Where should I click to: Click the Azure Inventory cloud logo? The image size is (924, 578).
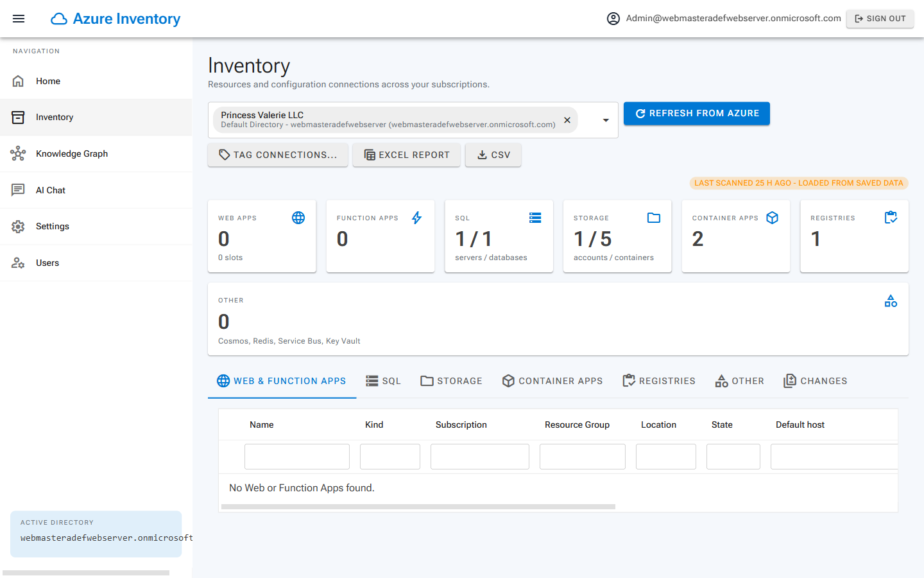click(59, 19)
